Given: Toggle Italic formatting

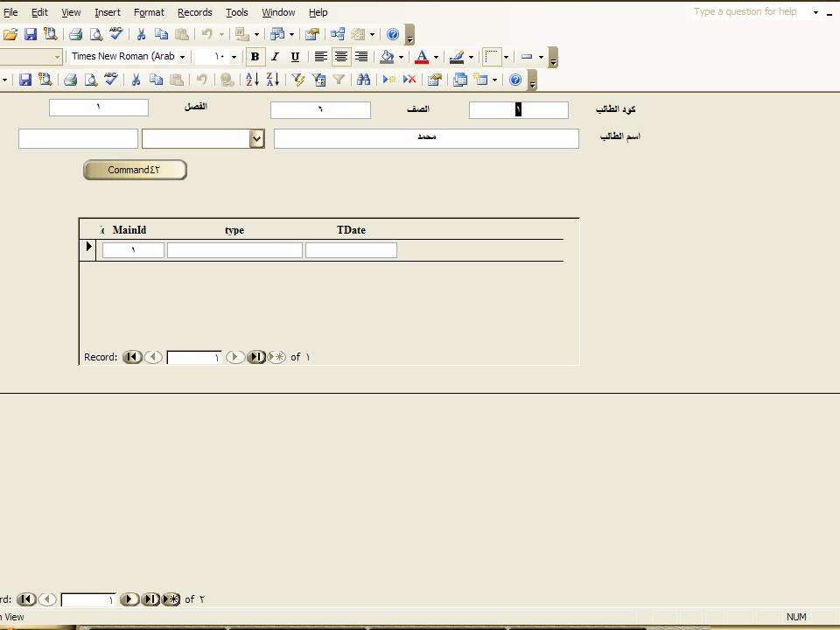Looking at the screenshot, I should pos(275,57).
